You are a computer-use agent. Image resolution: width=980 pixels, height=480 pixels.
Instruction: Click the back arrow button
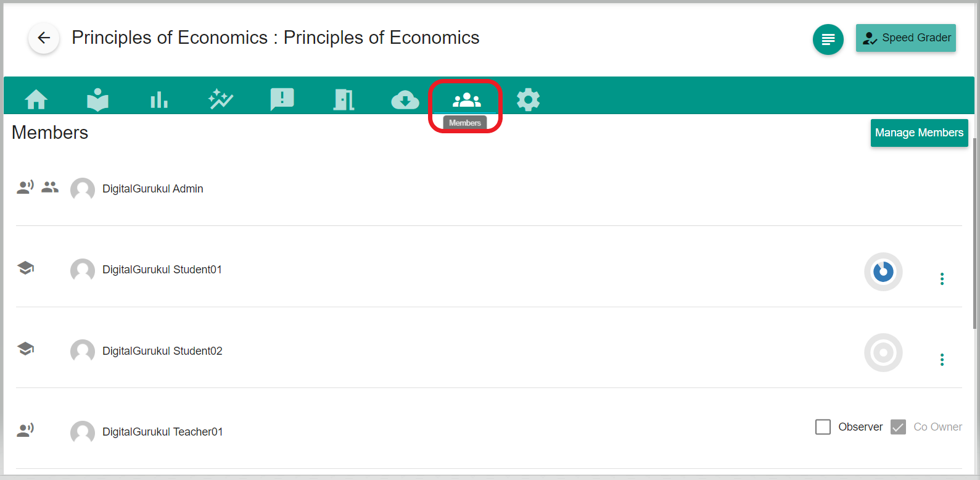tap(44, 38)
